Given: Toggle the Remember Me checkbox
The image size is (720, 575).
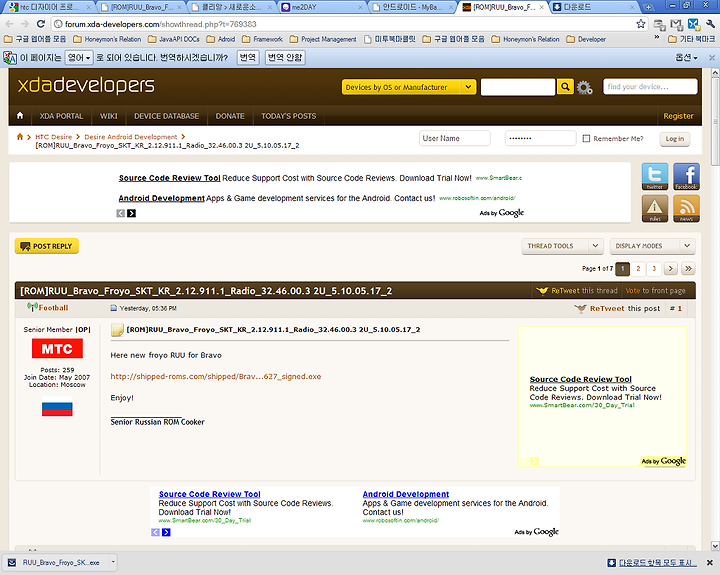Looking at the screenshot, I should [586, 138].
